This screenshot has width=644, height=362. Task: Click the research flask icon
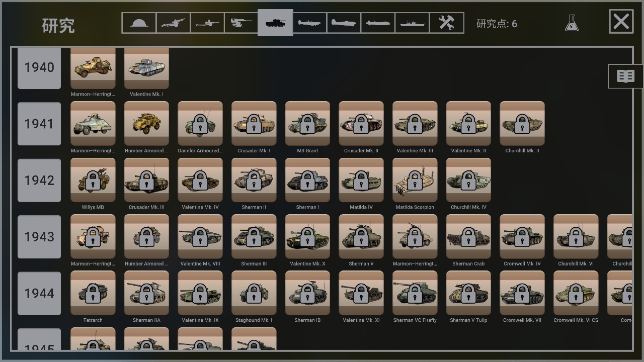pyautogui.click(x=572, y=23)
